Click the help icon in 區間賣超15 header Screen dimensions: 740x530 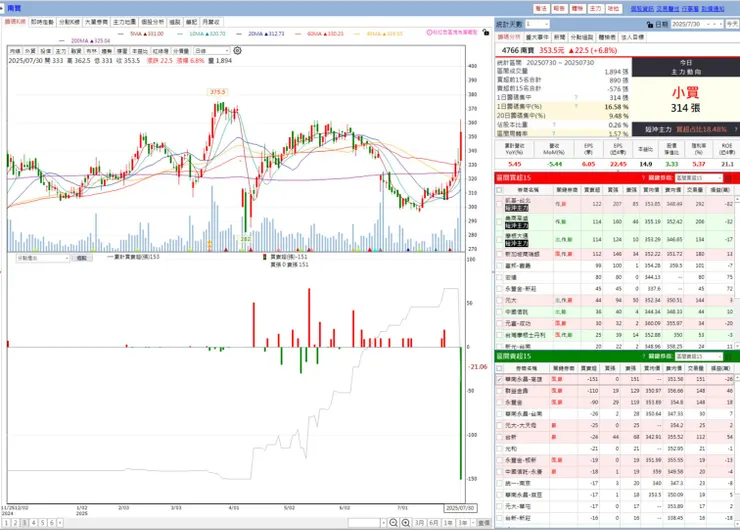(643, 356)
